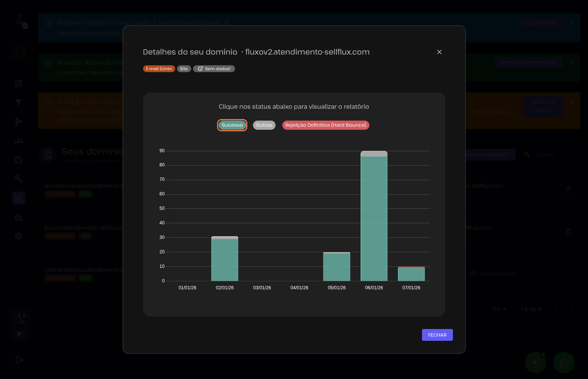588x379 pixels.
Task: Dismiss the Webinar Gratuito banner
Action: (x=572, y=23)
